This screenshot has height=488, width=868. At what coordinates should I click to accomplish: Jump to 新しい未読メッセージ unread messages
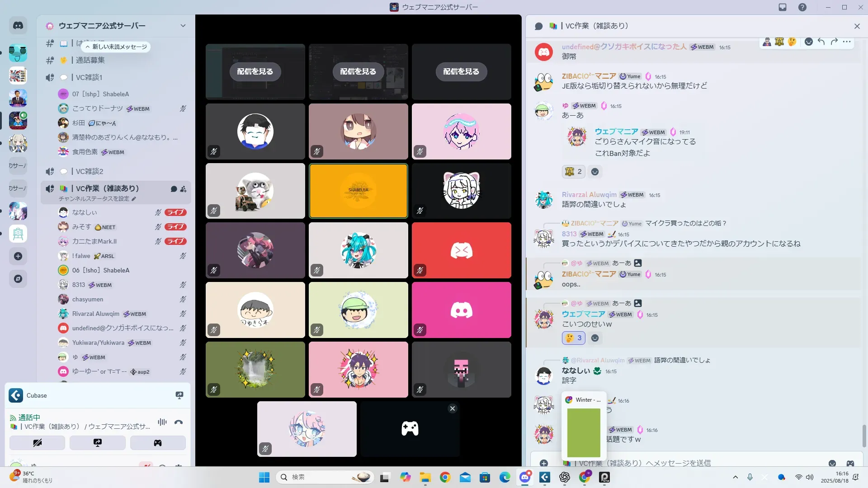[x=116, y=47]
